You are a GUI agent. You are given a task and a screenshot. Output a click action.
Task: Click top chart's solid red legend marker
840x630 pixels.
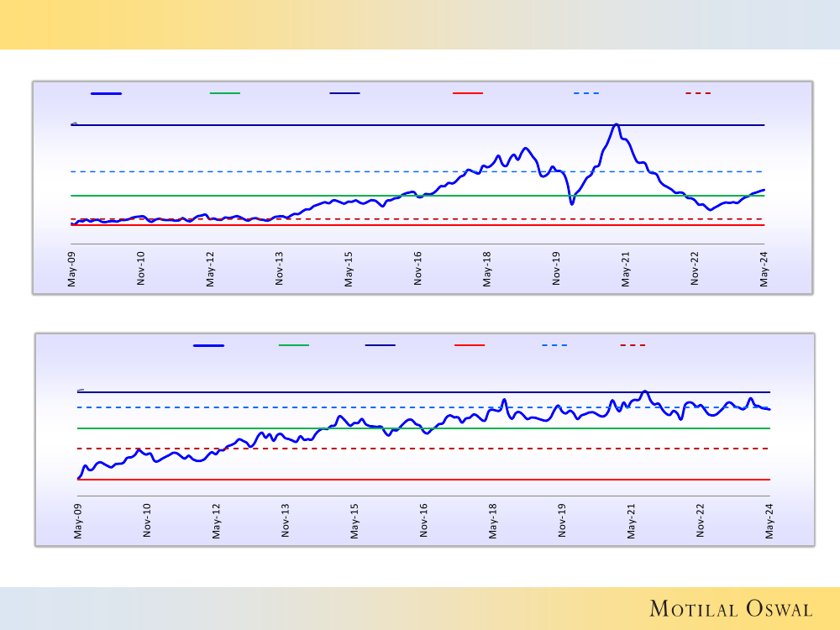[x=467, y=93]
